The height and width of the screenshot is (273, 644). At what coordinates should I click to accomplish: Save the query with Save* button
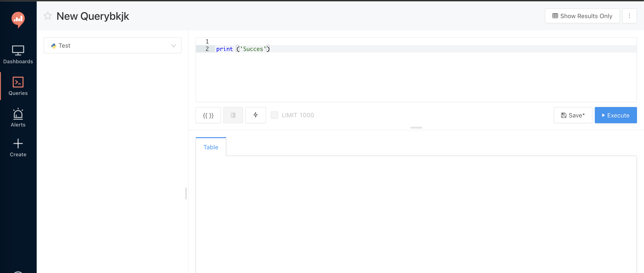[x=573, y=115]
